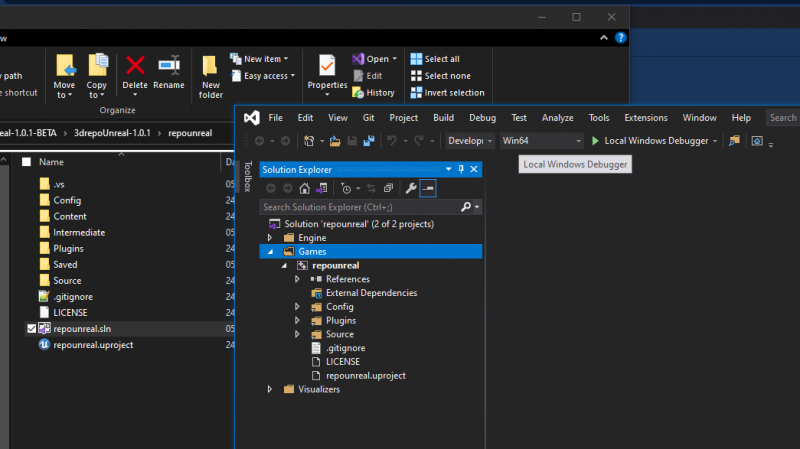Expand the References node
Screen dimensions: 800x449
click(x=297, y=279)
